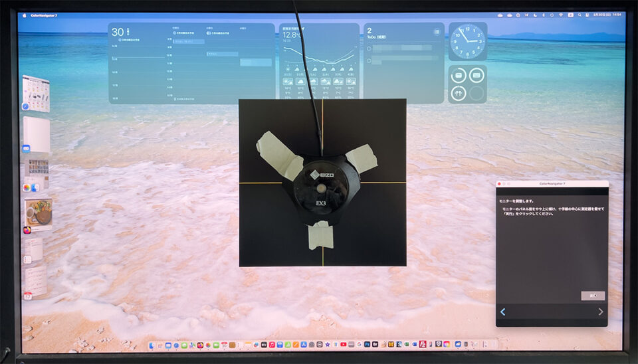
Task: Go back with the left chevron arrow
Action: pos(503,312)
